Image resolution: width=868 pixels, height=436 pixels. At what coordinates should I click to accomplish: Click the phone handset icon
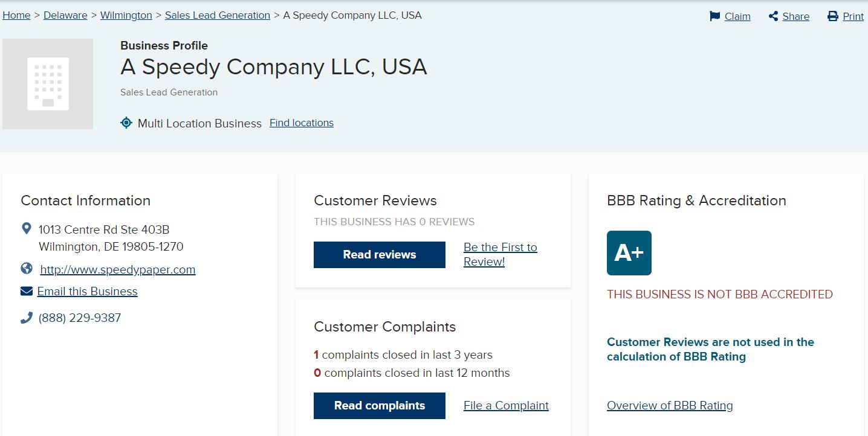click(x=27, y=318)
